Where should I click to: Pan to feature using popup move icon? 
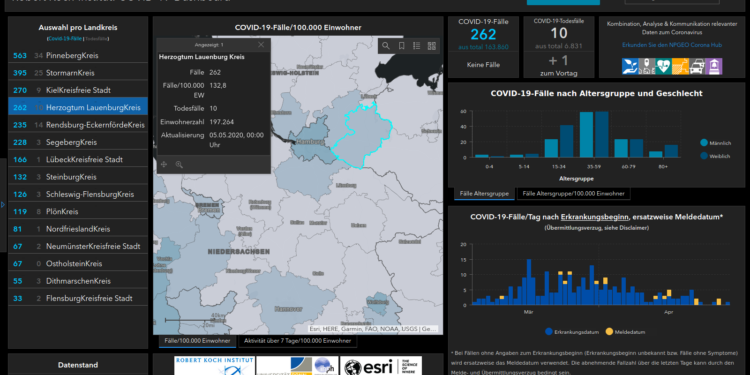[164, 165]
